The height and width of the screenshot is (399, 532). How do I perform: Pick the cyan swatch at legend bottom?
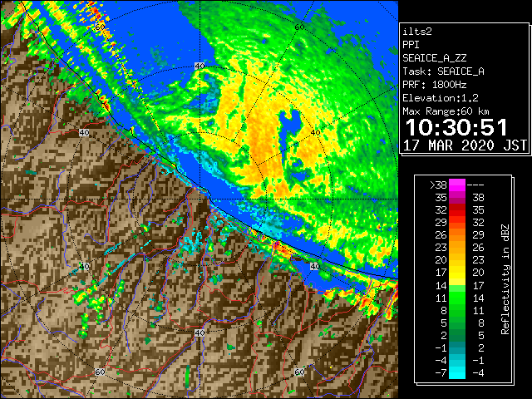click(457, 373)
